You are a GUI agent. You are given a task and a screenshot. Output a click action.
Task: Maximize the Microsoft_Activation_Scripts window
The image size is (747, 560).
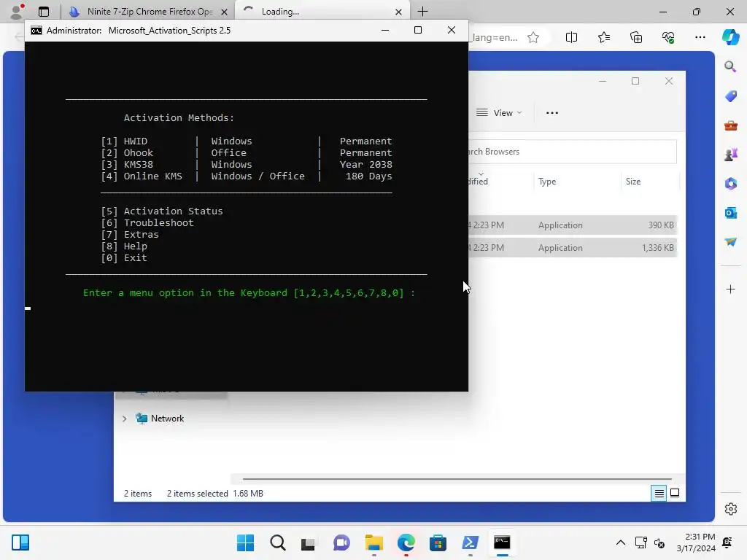click(418, 30)
